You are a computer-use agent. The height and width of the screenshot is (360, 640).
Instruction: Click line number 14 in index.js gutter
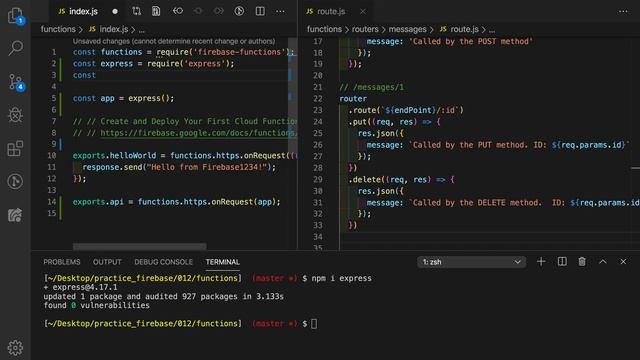[51, 202]
